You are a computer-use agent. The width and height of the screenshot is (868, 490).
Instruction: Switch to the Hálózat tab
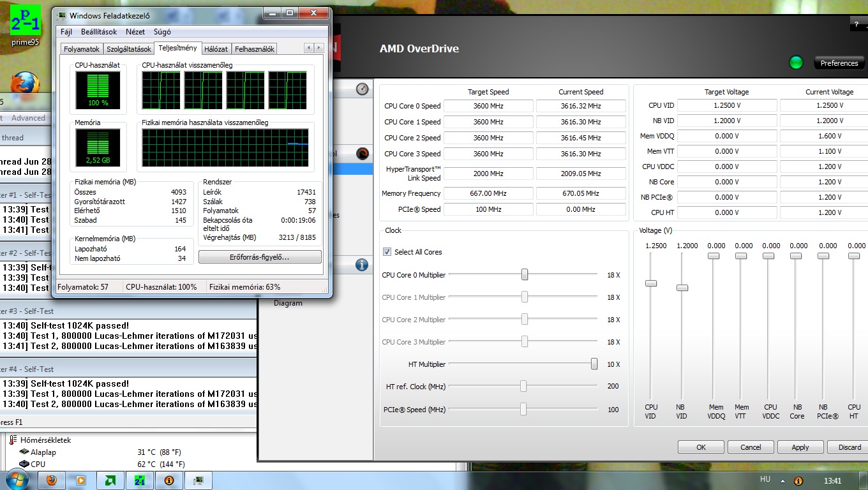[x=216, y=49]
